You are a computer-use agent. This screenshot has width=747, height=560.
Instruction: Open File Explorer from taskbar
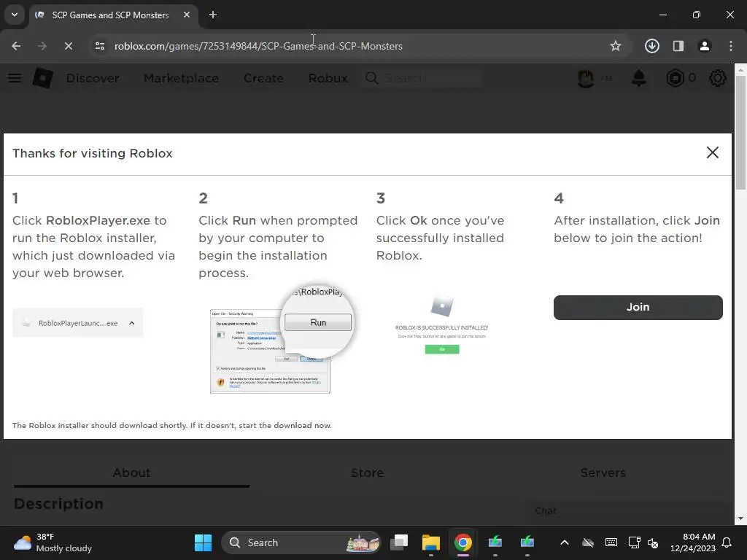[x=430, y=542]
